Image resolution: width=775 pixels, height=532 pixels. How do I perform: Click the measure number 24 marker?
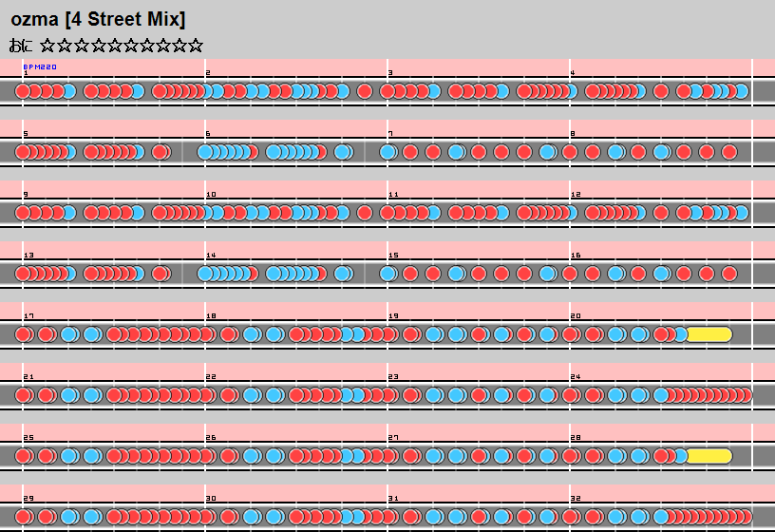pyautogui.click(x=576, y=377)
